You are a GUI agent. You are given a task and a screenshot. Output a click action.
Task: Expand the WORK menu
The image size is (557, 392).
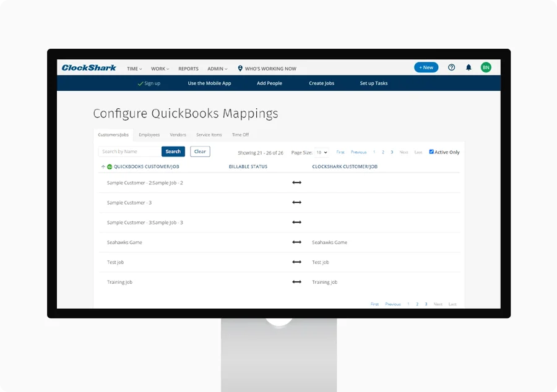[x=160, y=69]
